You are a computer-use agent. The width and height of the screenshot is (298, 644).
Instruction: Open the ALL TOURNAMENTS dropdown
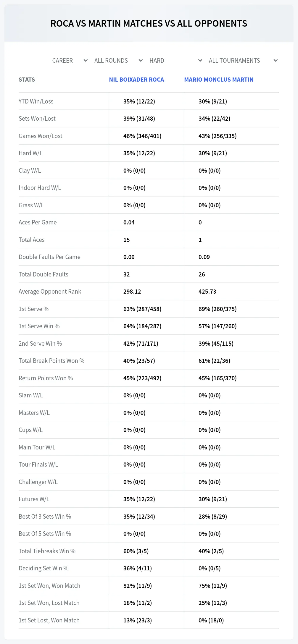coord(243,61)
